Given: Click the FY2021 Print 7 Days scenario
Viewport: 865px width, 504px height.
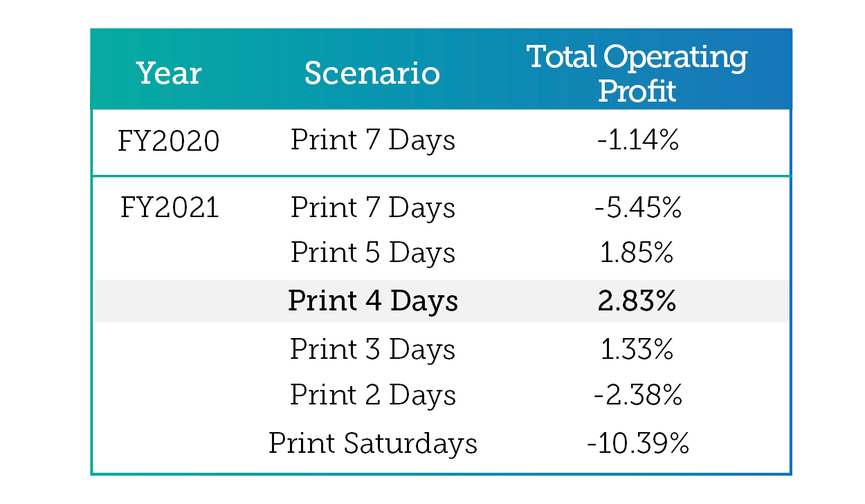Looking at the screenshot, I should pos(373,207).
